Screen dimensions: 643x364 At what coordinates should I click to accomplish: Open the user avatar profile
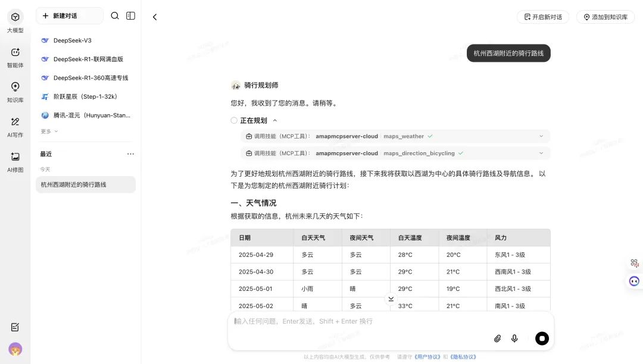click(15, 349)
